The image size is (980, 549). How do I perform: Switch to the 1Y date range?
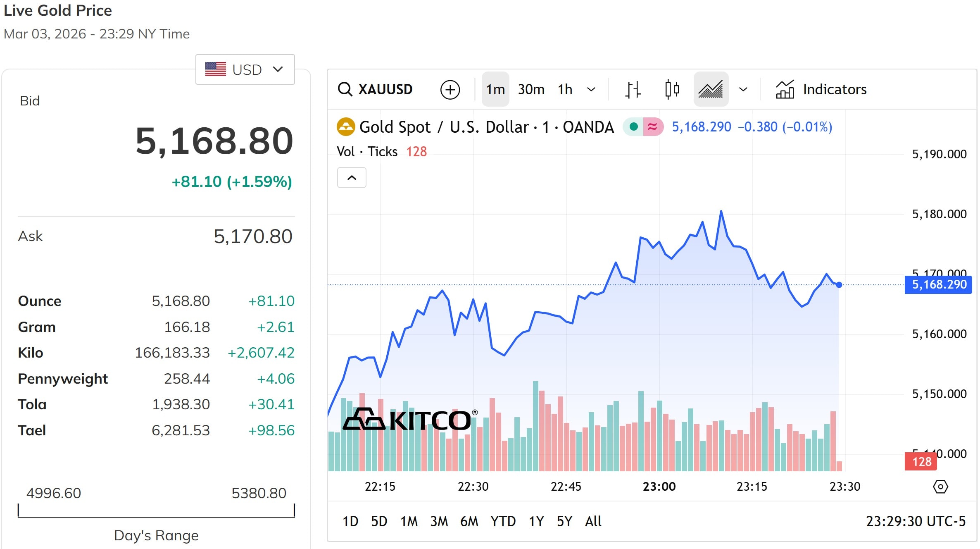coord(536,521)
